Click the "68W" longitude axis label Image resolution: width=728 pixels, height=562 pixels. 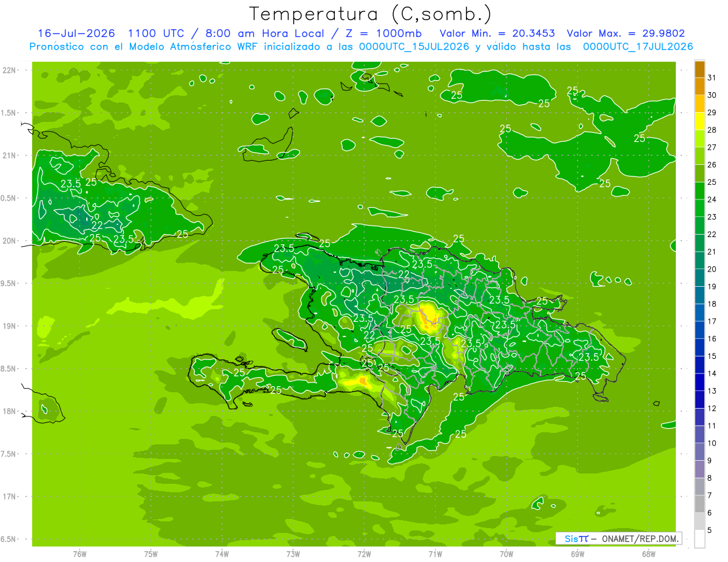coord(649,554)
